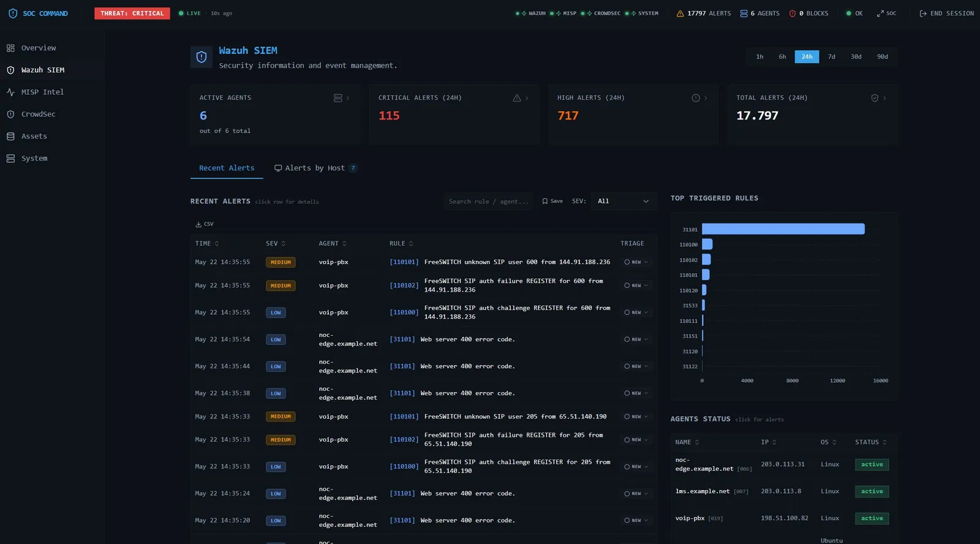This screenshot has height=544, width=980.
Task: Click the MISP status indicator in header
Action: point(563,13)
